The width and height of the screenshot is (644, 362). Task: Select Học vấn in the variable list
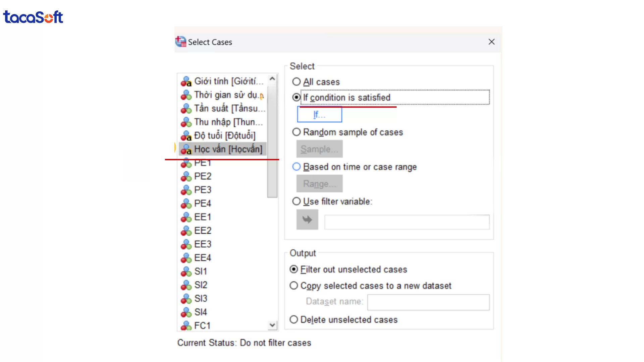pyautogui.click(x=228, y=149)
